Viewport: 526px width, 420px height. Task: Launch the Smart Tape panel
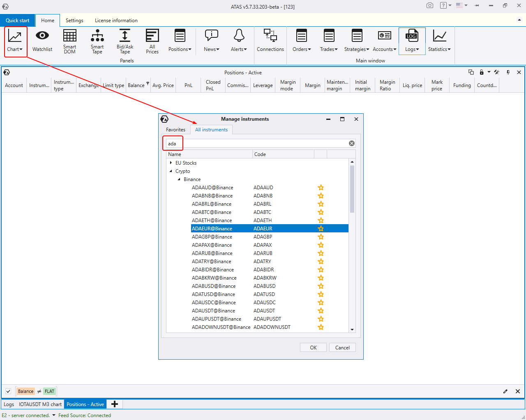(x=97, y=41)
